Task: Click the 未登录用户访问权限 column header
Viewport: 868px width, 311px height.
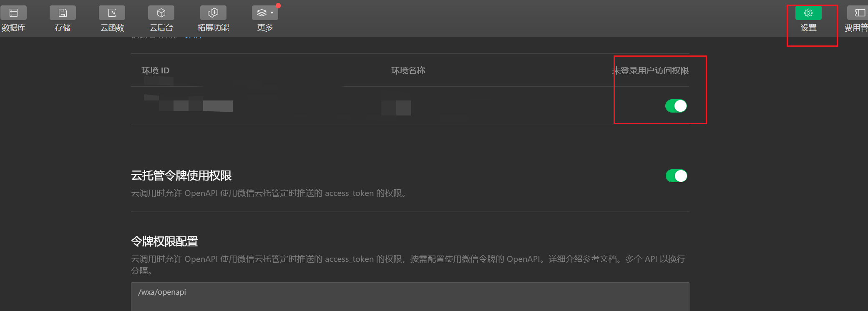Action: tap(651, 70)
